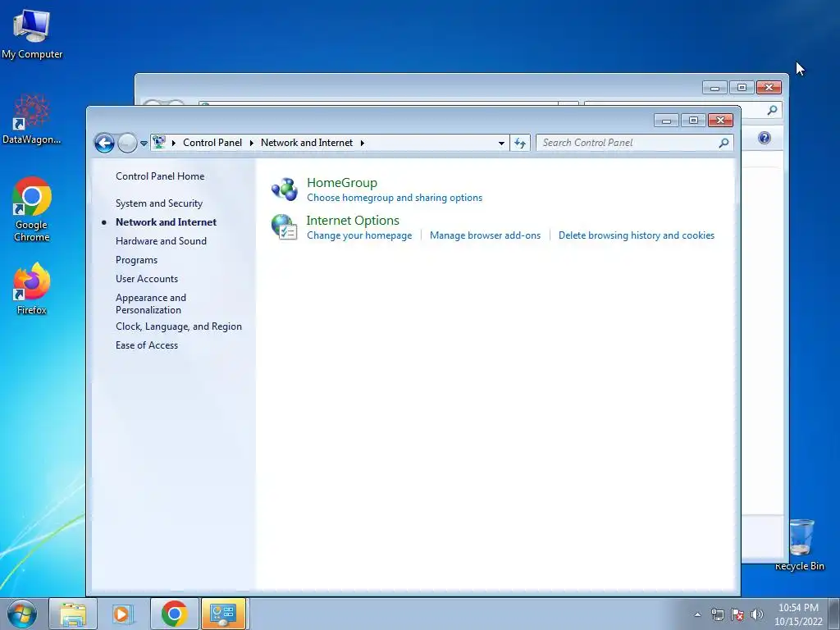Maximize the Network and Internet window
The height and width of the screenshot is (630, 840).
pyautogui.click(x=693, y=121)
